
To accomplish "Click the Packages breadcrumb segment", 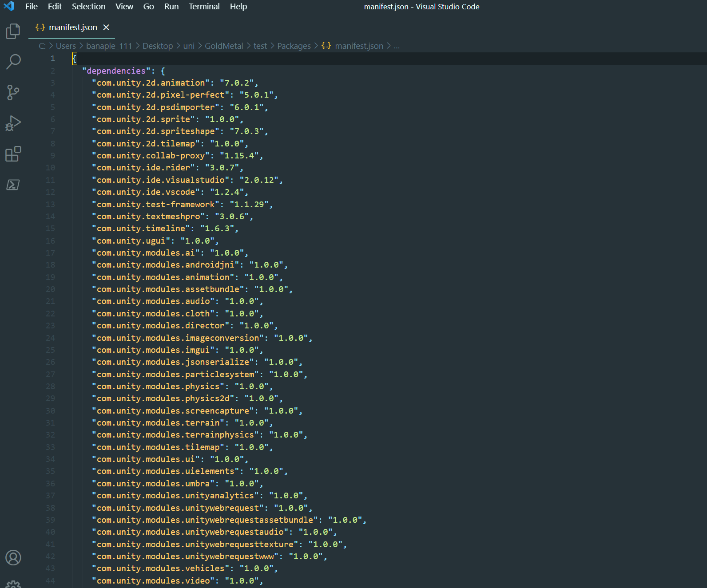I will coord(294,46).
